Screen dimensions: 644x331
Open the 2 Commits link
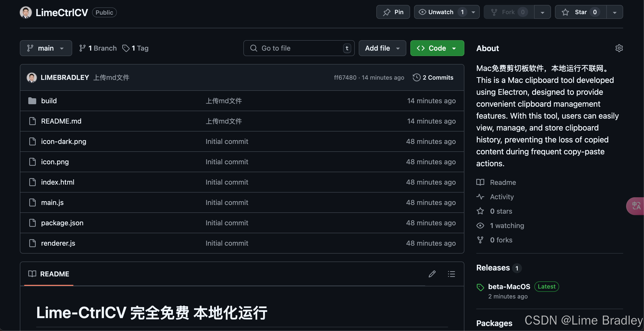click(438, 77)
